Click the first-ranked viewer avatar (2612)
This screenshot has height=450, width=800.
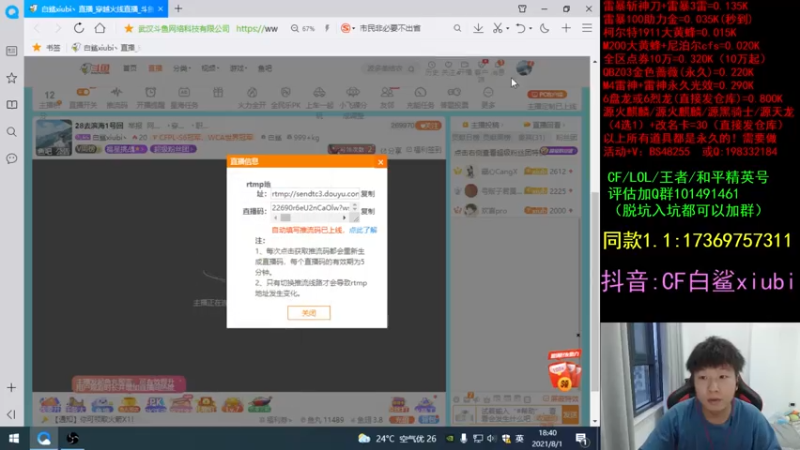click(x=470, y=171)
